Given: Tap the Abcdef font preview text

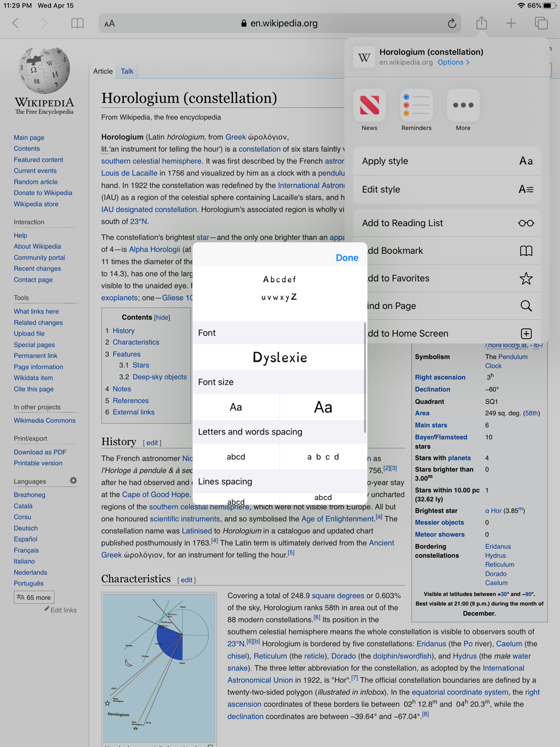Looking at the screenshot, I should tap(279, 279).
